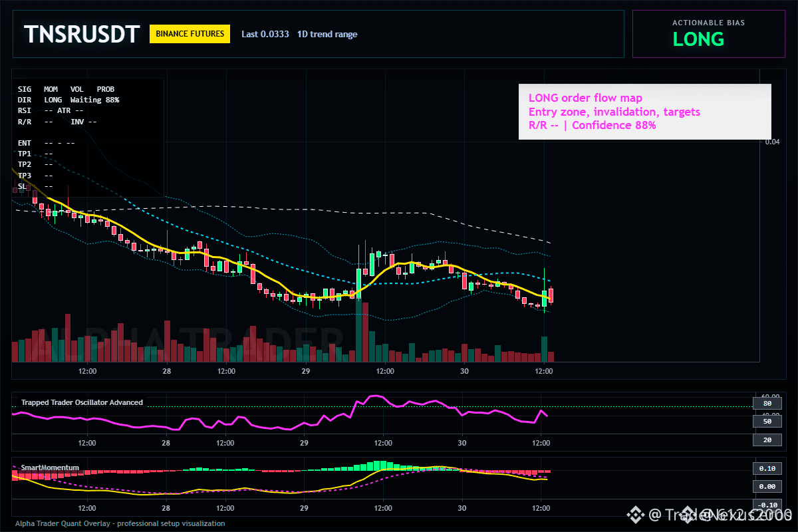The width and height of the screenshot is (798, 532).
Task: Select the ENT entry row
Action: (x=47, y=143)
